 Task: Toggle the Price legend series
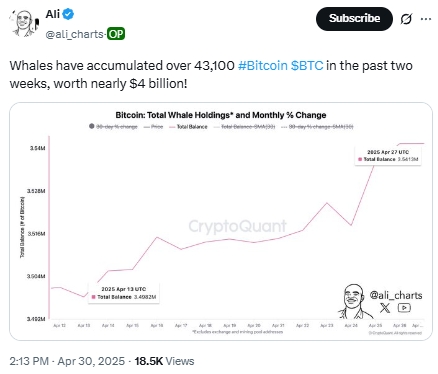pyautogui.click(x=153, y=127)
